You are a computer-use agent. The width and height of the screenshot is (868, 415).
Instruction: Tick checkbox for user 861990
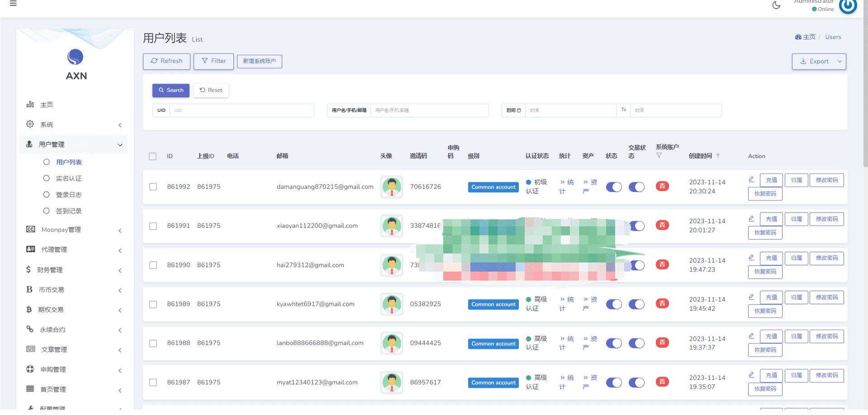pos(153,265)
